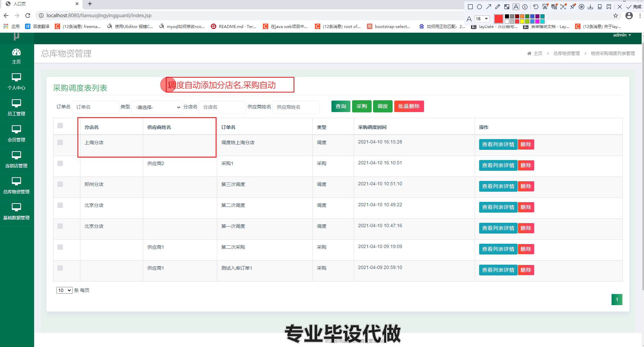The image size is (644, 347).
Task: Click the text recognition OCR icon
Action: pyautogui.click(x=563, y=7)
